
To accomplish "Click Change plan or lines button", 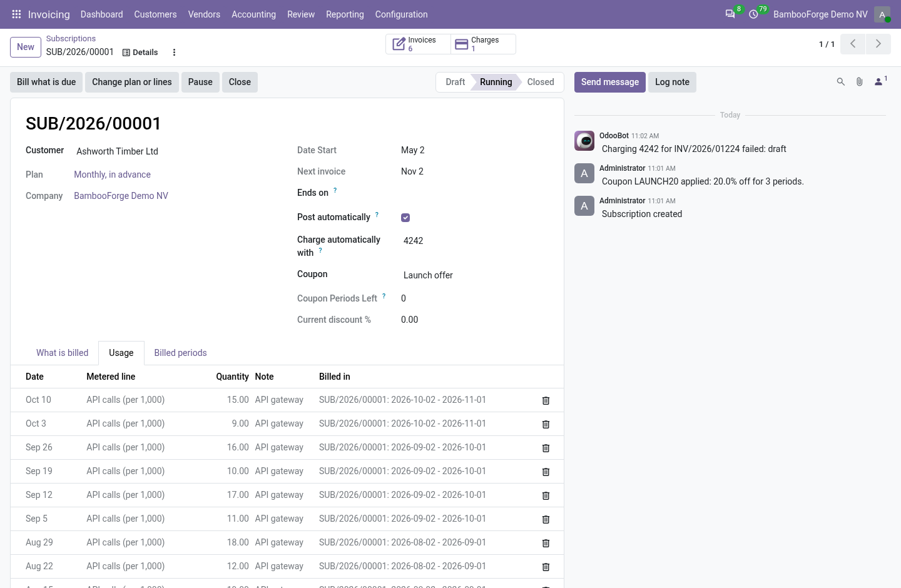I will click(x=132, y=82).
